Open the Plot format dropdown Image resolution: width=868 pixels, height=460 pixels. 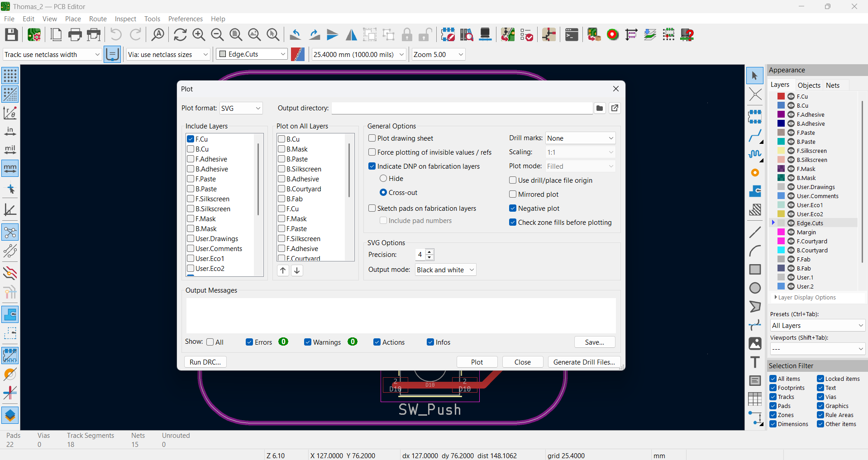click(x=241, y=108)
